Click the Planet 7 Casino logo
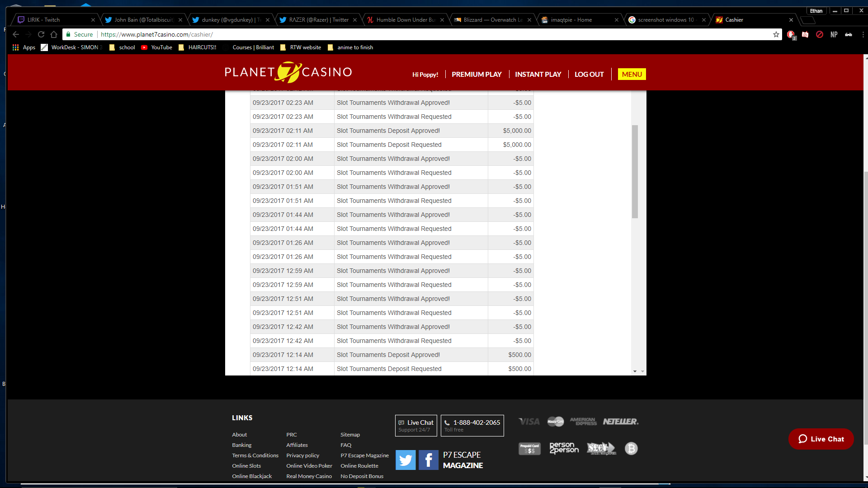The width and height of the screenshot is (868, 488). click(x=288, y=72)
